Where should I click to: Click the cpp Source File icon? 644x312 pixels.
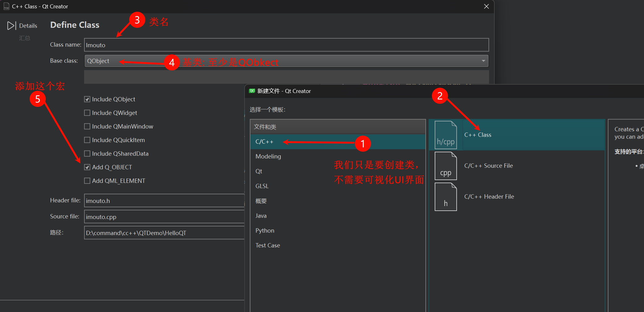coord(446,166)
